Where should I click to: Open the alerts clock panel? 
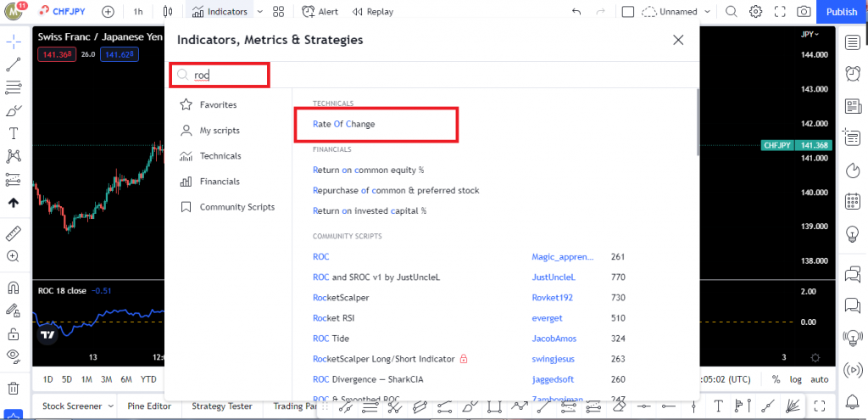click(x=853, y=73)
